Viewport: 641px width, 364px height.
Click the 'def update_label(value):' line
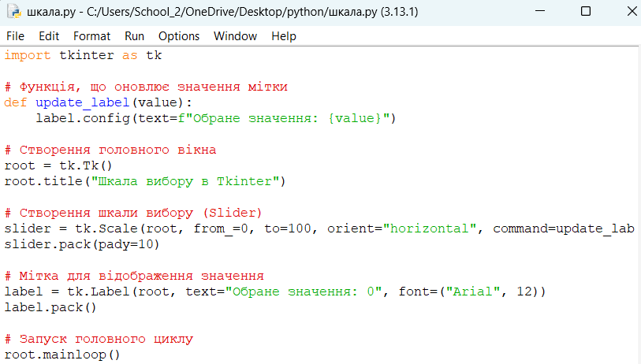pyautogui.click(x=98, y=102)
